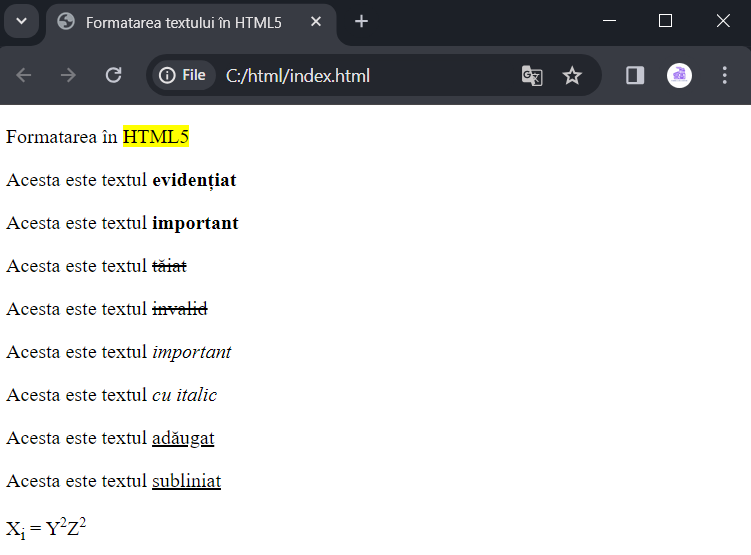Click the underlined word adăugat
Viewport: 751px width, 555px height.
[x=183, y=438]
